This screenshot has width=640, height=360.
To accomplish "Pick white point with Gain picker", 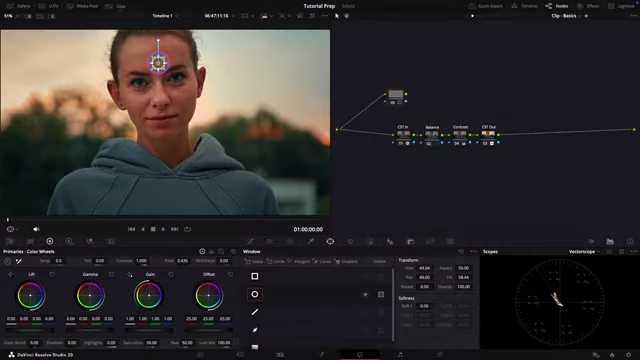I will (129, 275).
